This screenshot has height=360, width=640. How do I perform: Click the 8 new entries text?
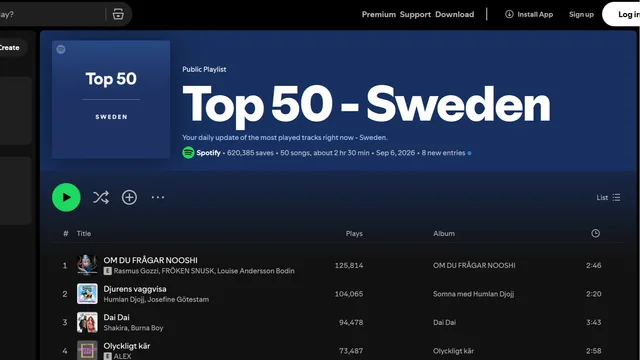coord(443,153)
